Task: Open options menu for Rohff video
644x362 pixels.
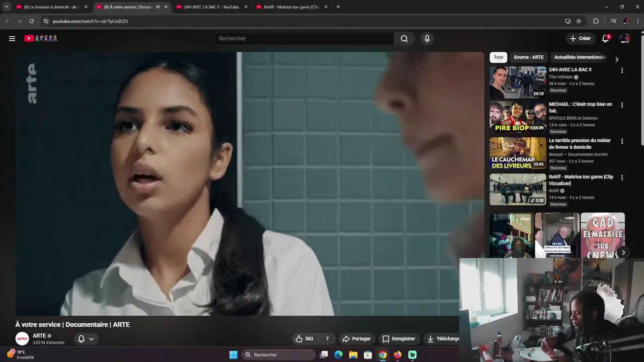Action: tap(622, 178)
